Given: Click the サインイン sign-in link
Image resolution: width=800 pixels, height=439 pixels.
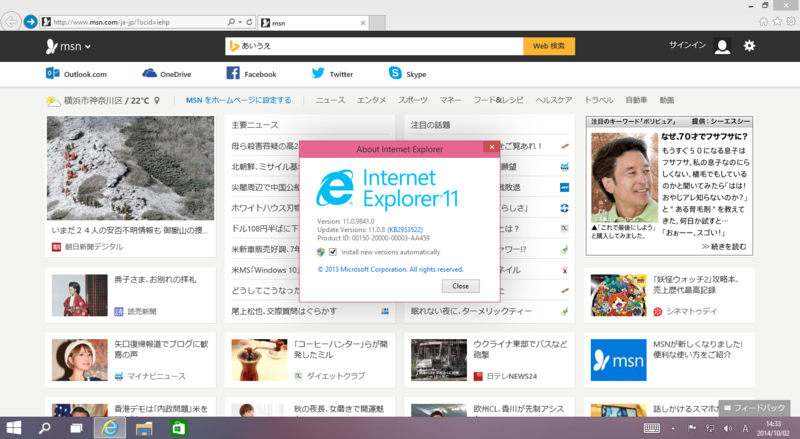Looking at the screenshot, I should pyautogui.click(x=687, y=45).
